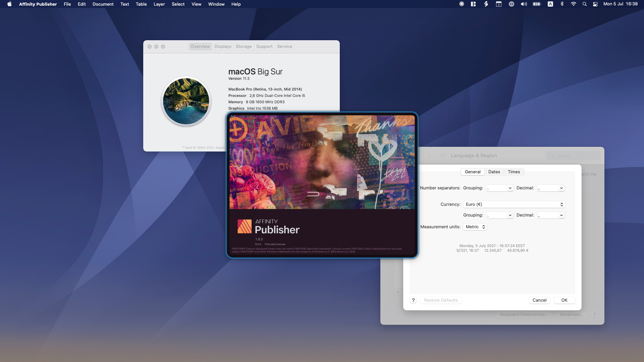Click the help question mark beside Restore Defaults
Viewport: 644px width, 362px height.
point(413,300)
